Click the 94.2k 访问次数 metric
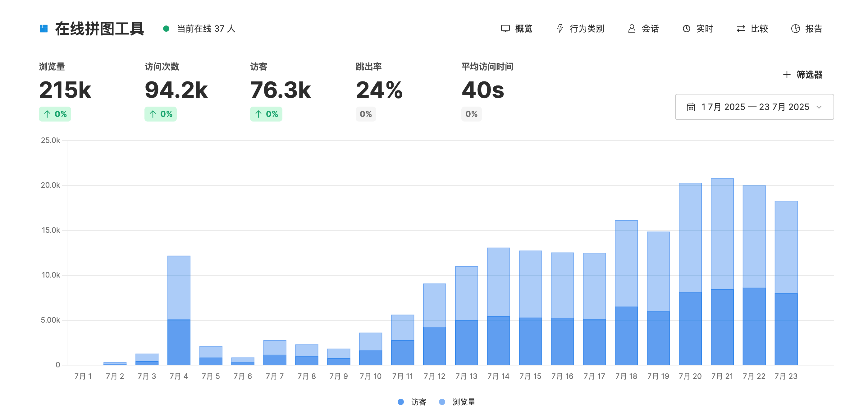Screen dimensions: 868x414 176,90
